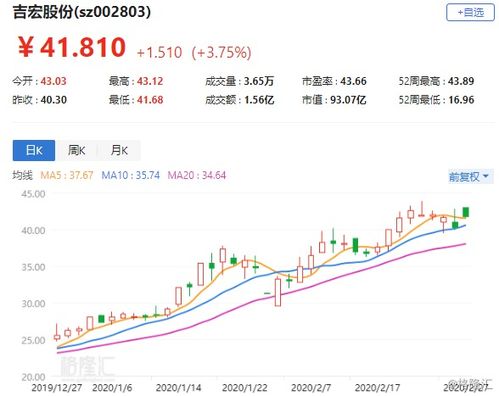Click the 成交量 value 3.65万
The width and height of the screenshot is (499, 396).
pos(259,81)
